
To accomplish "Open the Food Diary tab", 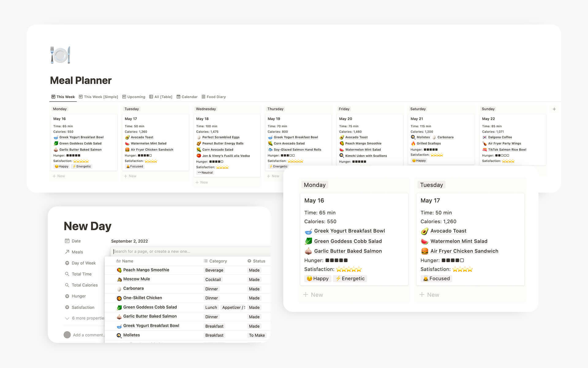I will point(216,97).
